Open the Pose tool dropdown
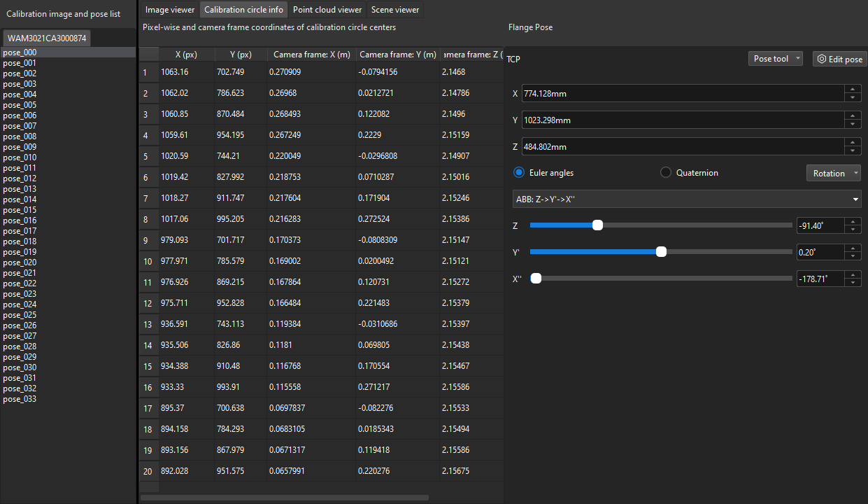 click(775, 59)
